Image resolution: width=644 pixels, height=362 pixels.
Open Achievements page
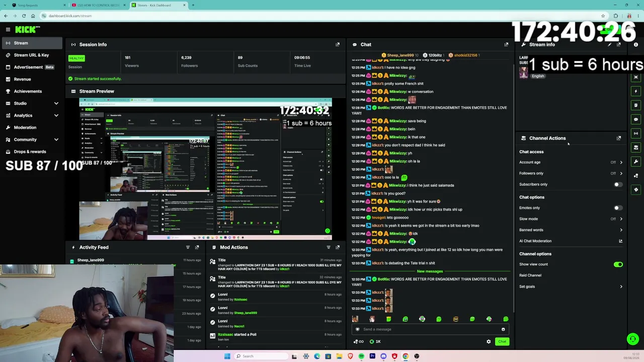click(31, 91)
